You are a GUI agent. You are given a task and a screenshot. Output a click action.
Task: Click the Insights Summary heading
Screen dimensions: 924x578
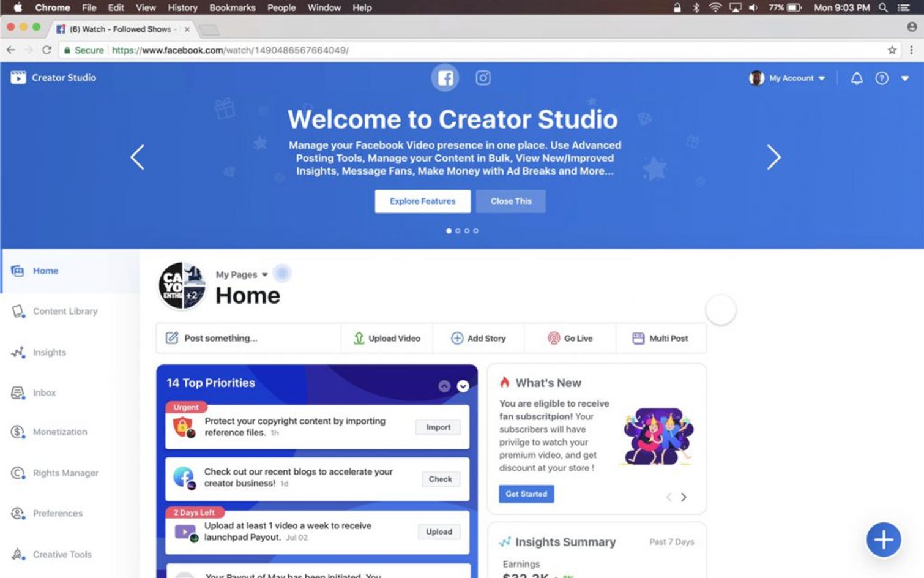(565, 542)
